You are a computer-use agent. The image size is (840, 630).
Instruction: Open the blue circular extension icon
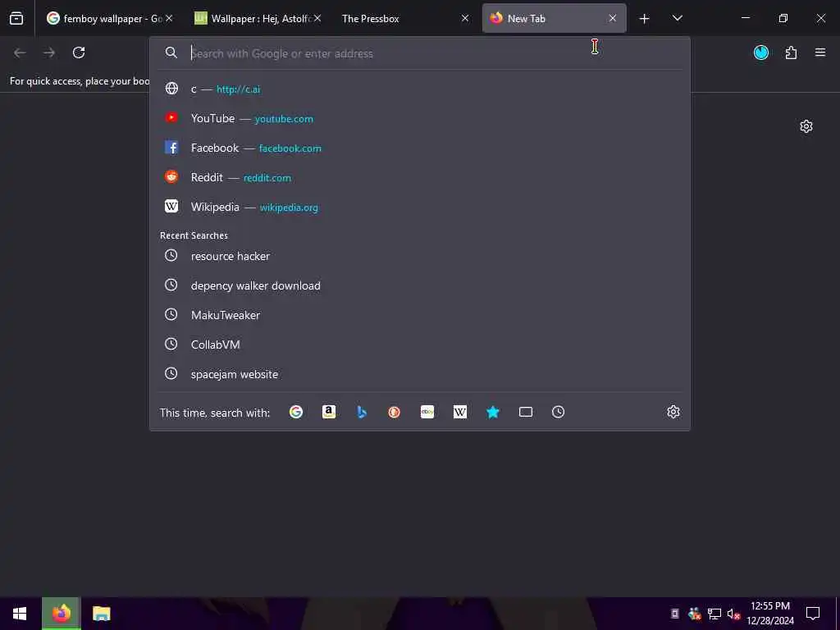[760, 52]
